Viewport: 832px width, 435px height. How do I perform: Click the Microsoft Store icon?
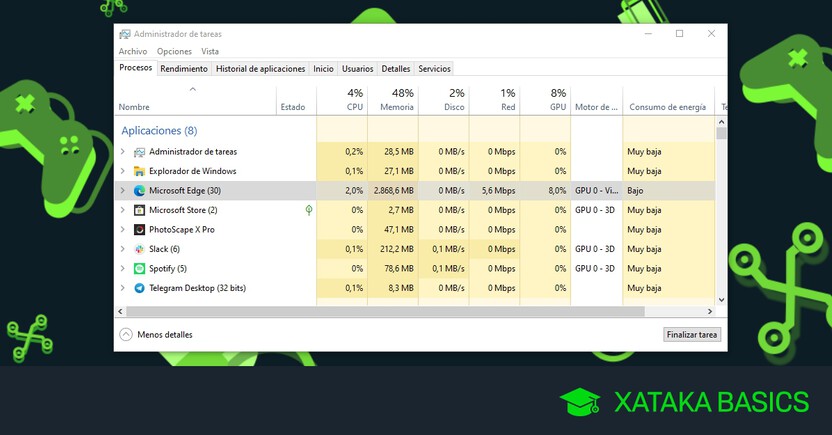click(x=140, y=210)
